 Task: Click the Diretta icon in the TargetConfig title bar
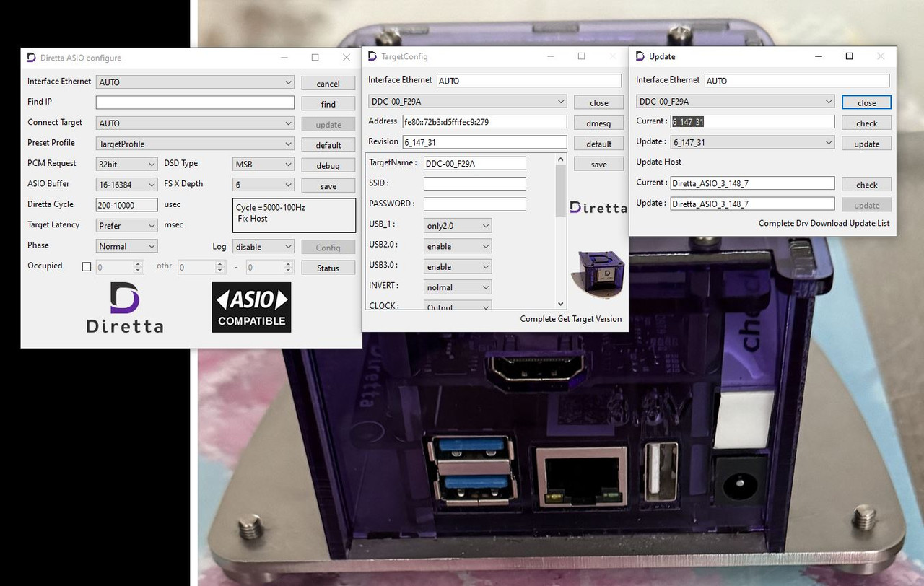coord(370,56)
